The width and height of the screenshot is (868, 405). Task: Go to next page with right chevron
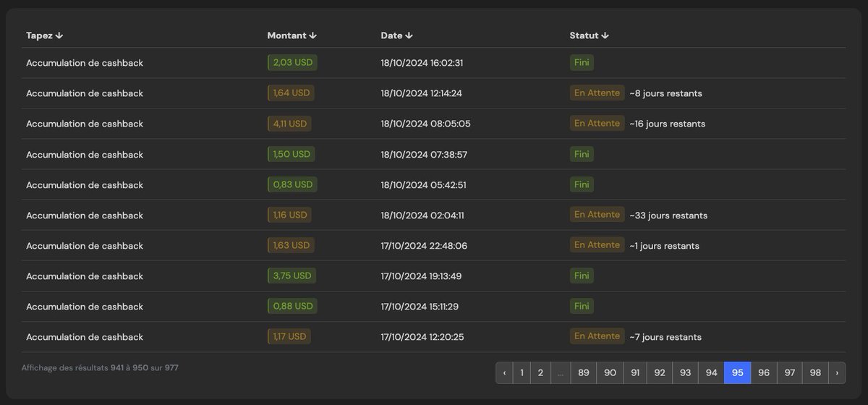tap(837, 372)
